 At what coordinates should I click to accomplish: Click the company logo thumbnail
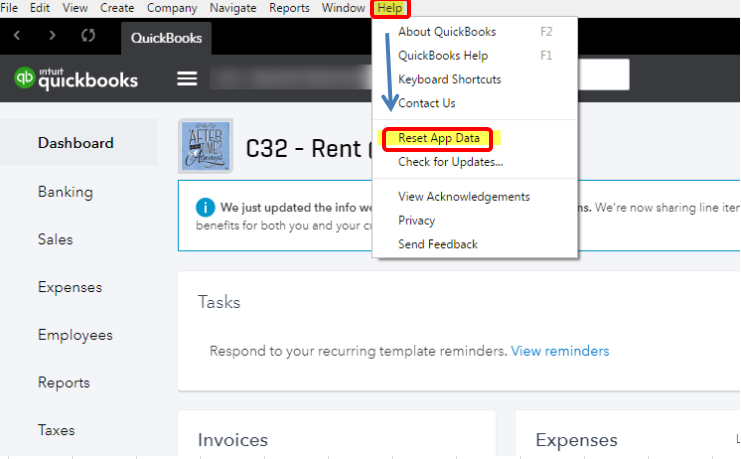205,146
